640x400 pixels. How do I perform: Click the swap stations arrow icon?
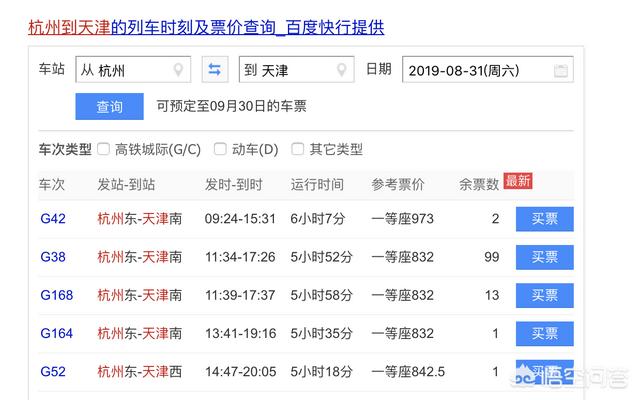tap(215, 70)
